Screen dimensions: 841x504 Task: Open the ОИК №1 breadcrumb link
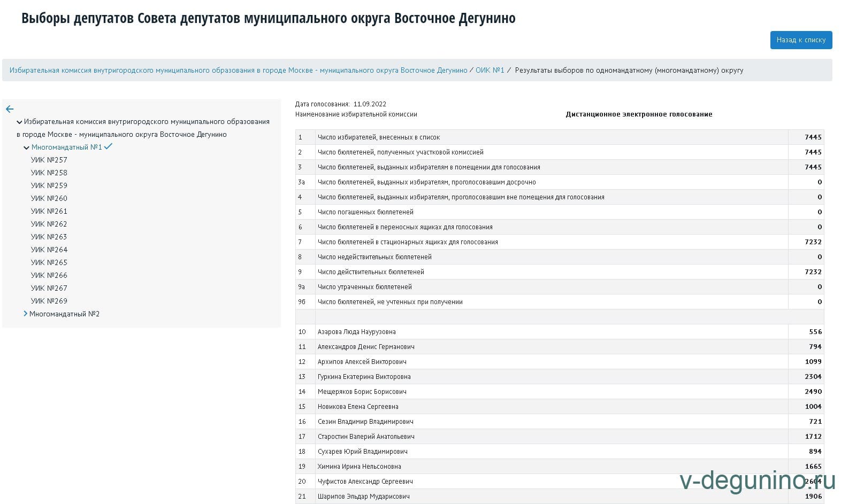tap(490, 71)
